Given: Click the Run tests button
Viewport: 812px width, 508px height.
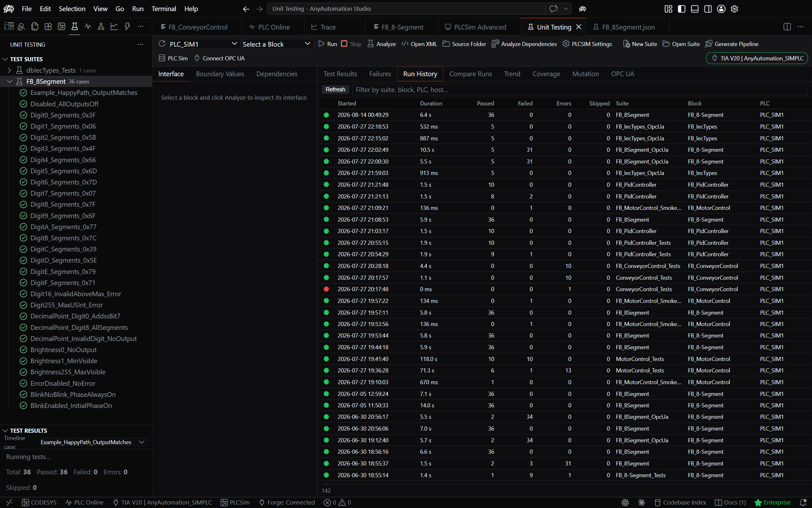Looking at the screenshot, I should [x=327, y=44].
